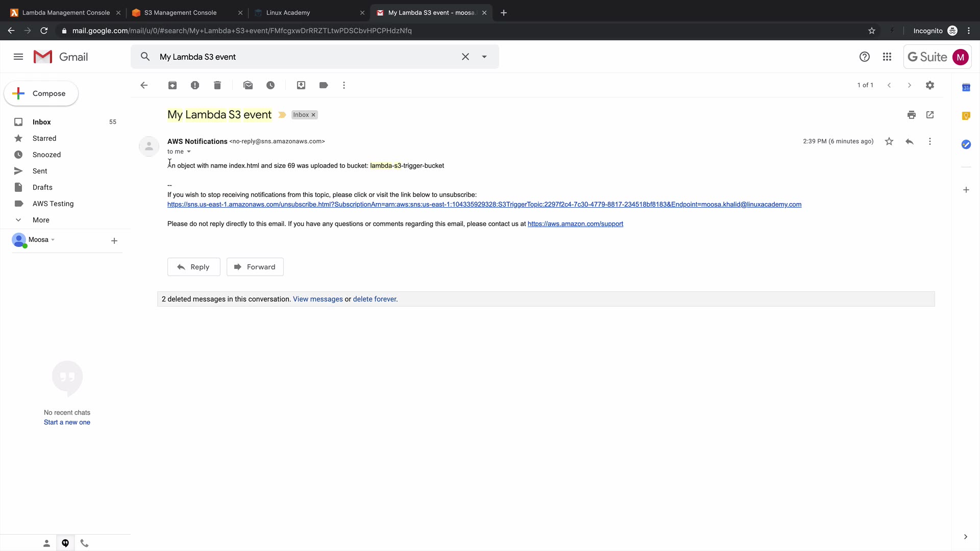Print the conversation with the printer icon
Viewport: 980px width, 551px height.
912,115
